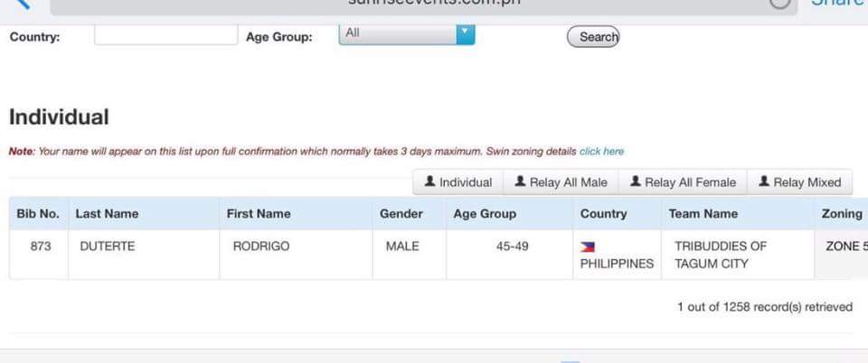Click the Zoning column header
Screen dimensions: 868x363
click(842, 214)
